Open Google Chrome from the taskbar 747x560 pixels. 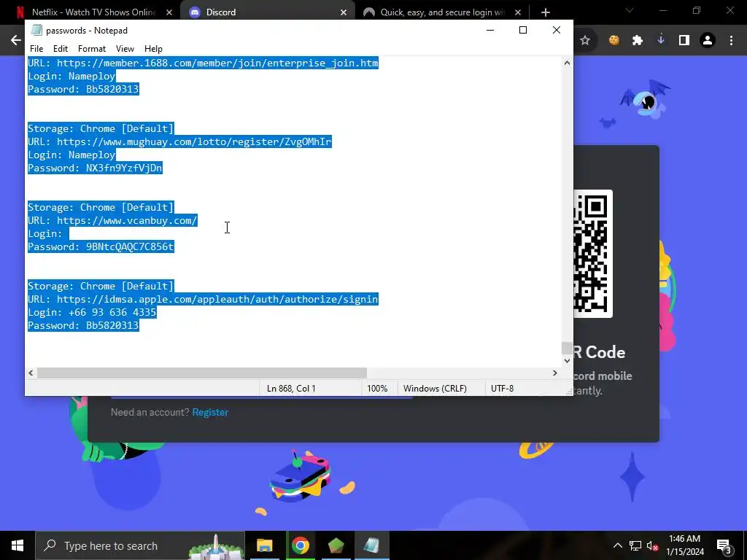(x=300, y=545)
